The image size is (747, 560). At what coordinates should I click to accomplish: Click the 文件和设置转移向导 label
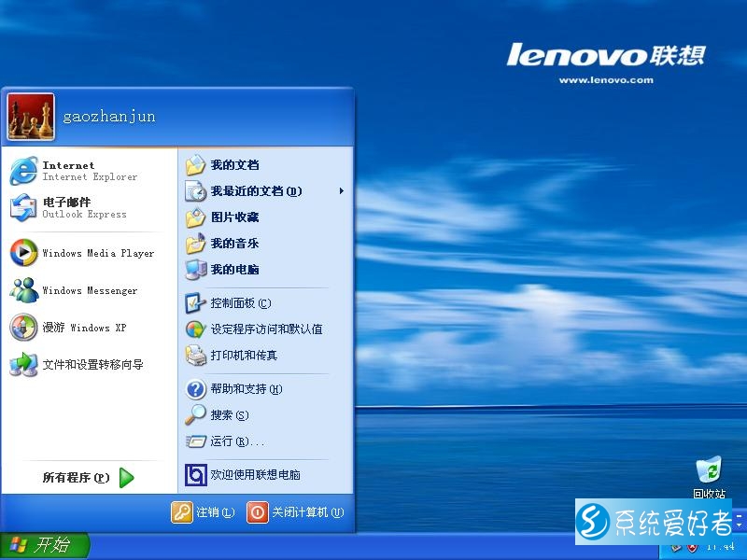pos(92,365)
